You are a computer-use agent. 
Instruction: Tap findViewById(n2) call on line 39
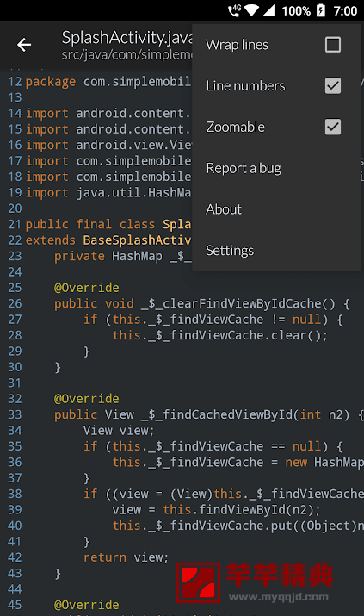[x=260, y=510]
